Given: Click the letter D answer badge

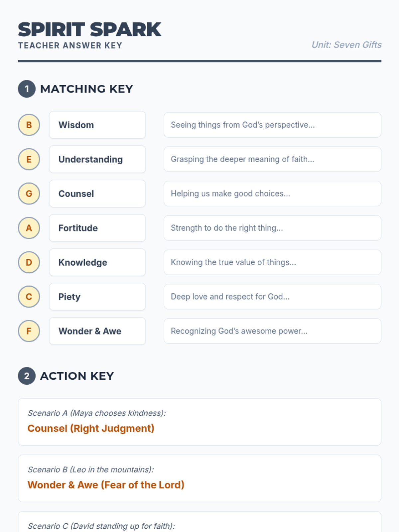Looking at the screenshot, I should pos(29,262).
